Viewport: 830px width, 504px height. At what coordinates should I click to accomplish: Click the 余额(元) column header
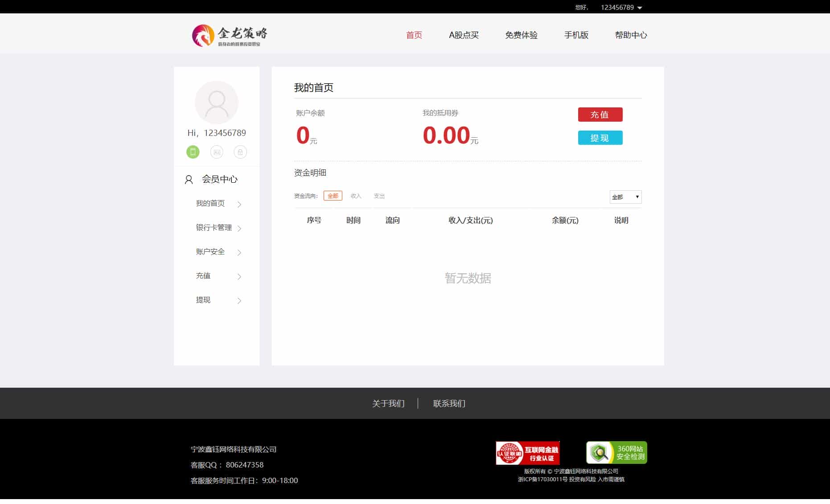coord(565,220)
